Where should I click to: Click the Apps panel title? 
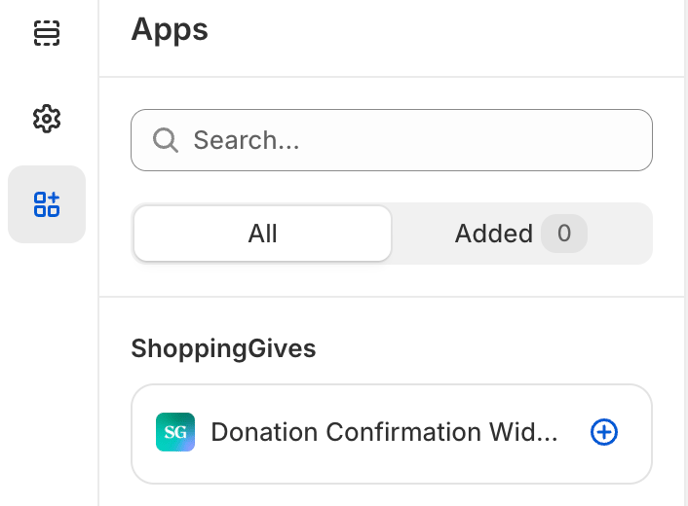coord(169,30)
